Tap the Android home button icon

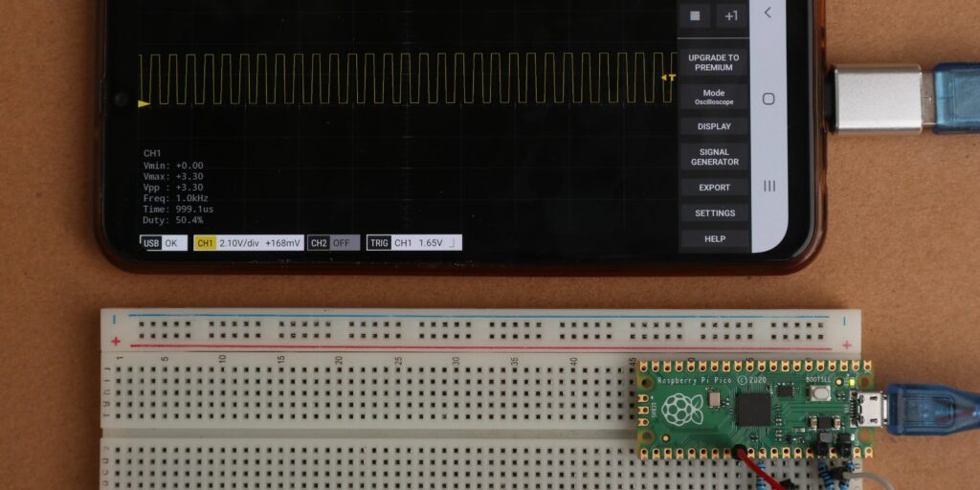click(x=768, y=99)
